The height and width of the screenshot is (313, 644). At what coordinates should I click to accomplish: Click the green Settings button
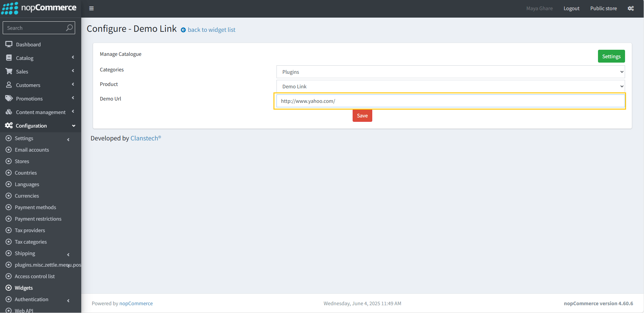[x=611, y=56]
